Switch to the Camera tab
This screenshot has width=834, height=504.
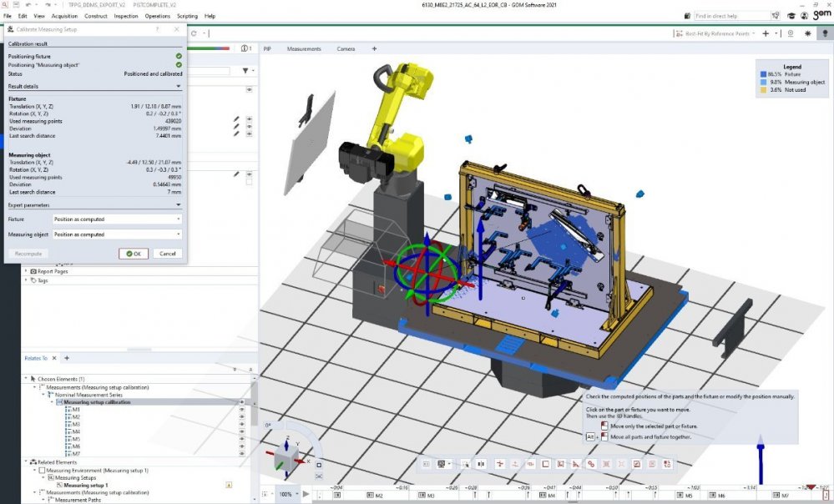[x=346, y=49]
